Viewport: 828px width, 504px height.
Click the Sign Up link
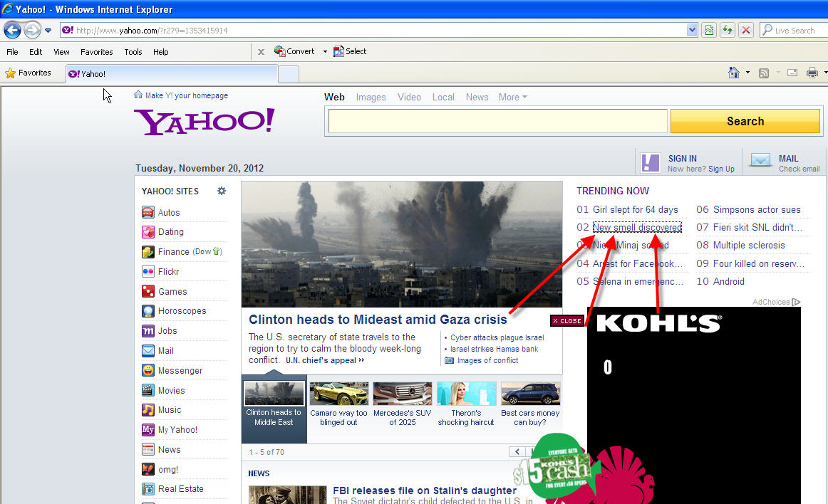click(x=721, y=169)
